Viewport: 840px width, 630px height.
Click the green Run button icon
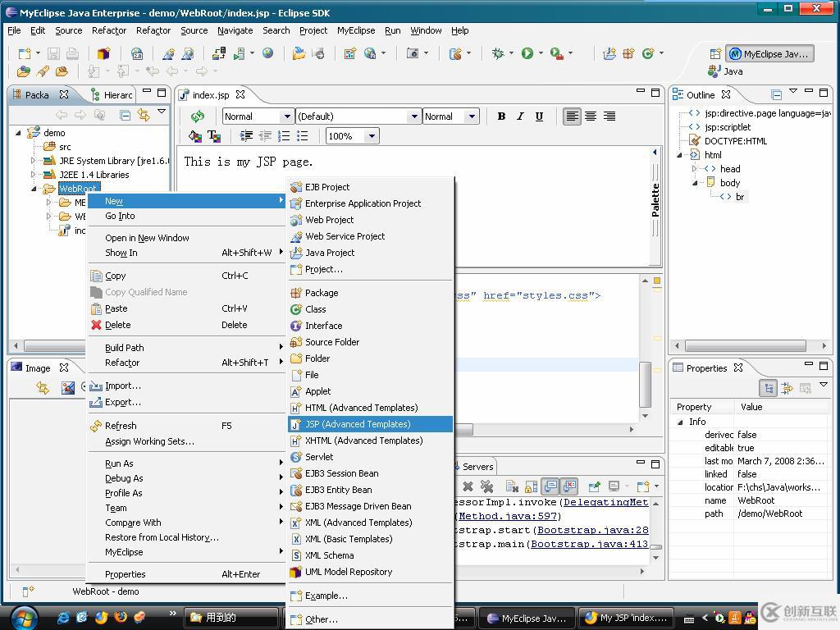coord(527,54)
